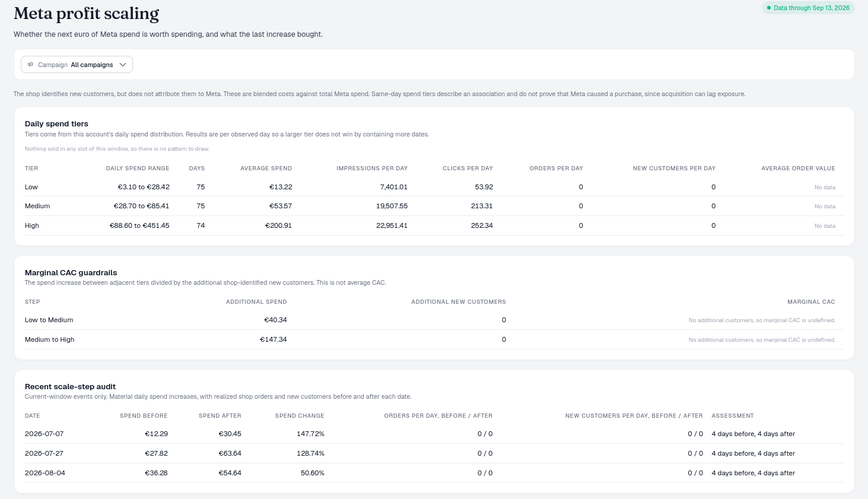Click the 'DATE' column header
The width and height of the screenshot is (868, 499).
pyautogui.click(x=33, y=416)
